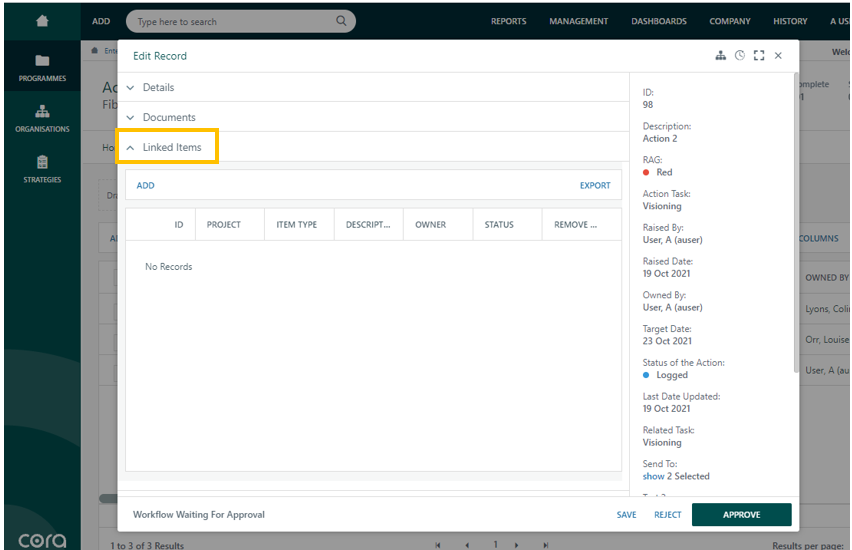The width and height of the screenshot is (852, 550).
Task: Click the show link under Send To
Action: (x=653, y=476)
